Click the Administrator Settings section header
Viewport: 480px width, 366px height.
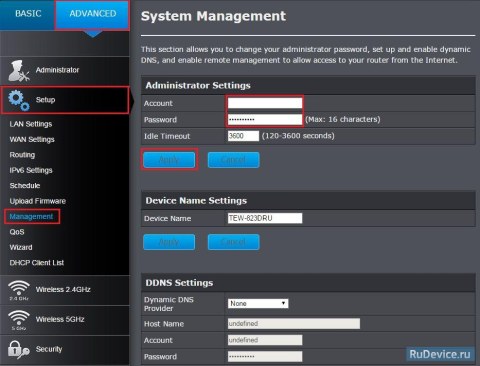point(198,85)
